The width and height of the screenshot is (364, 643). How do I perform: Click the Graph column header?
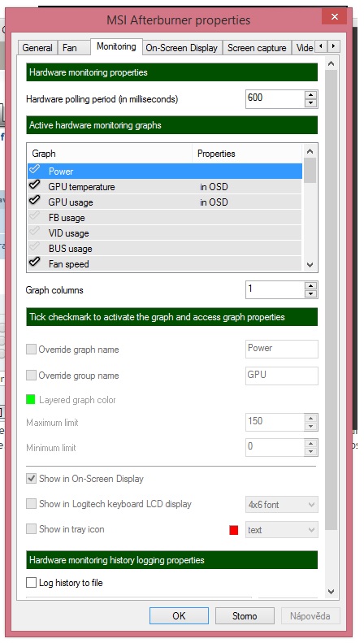[x=110, y=154]
